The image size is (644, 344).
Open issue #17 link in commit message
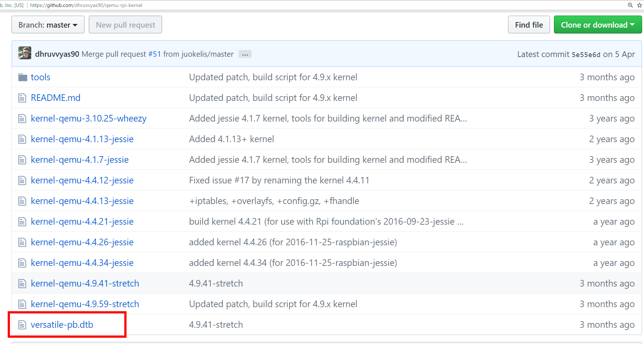[x=242, y=180]
